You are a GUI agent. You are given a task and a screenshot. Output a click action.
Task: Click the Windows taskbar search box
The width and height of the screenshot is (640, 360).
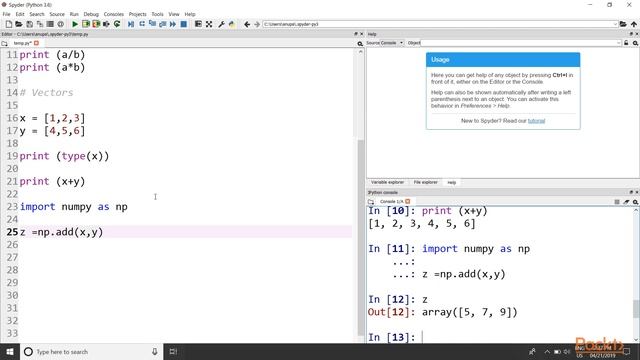(91, 351)
